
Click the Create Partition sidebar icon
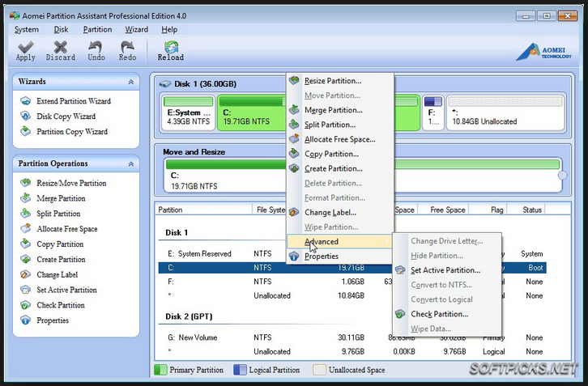[x=25, y=259]
